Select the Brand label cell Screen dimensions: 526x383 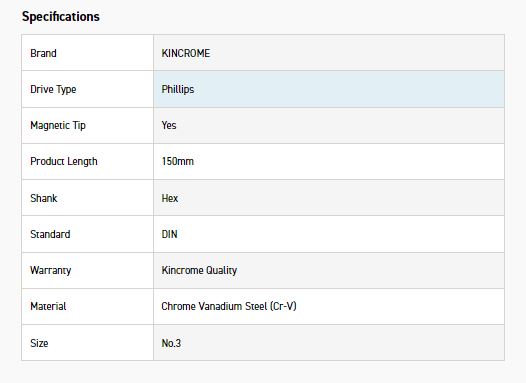click(x=88, y=53)
